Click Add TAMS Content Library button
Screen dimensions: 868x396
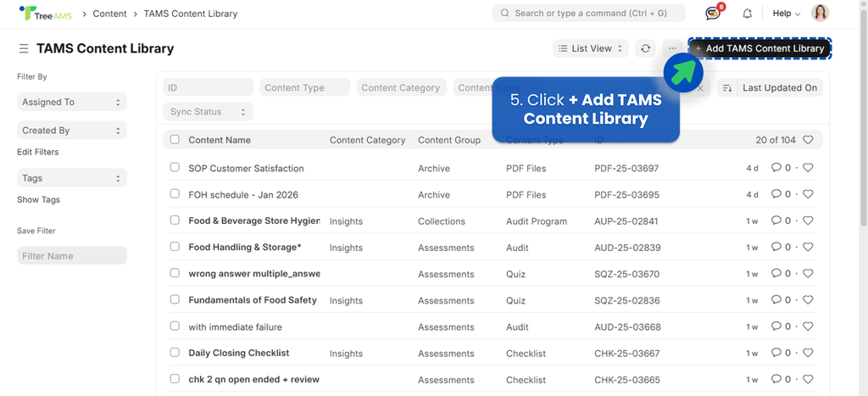[759, 48]
